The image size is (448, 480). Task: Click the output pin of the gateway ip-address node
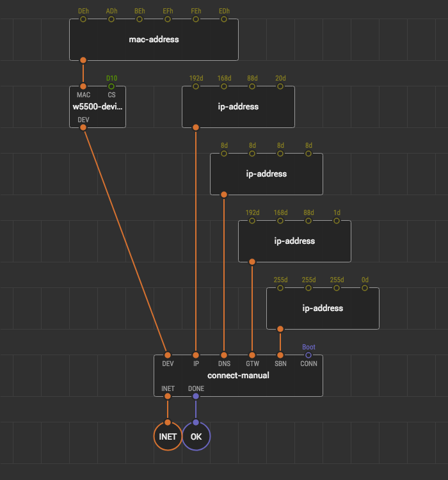[x=252, y=262]
